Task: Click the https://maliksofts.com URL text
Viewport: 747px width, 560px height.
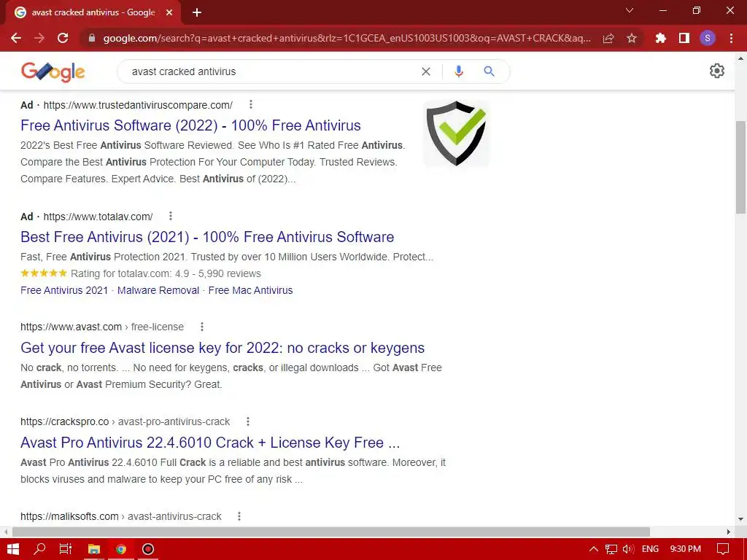Action: point(69,516)
